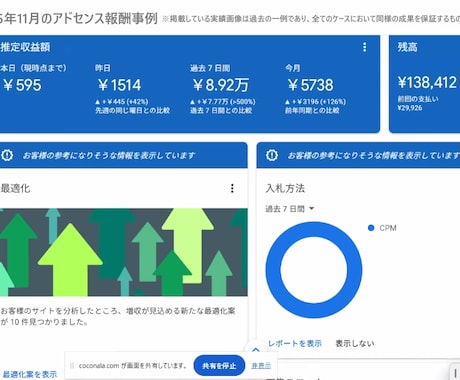460x380 pixels.
Task: Click yesterday's earnings value ¥1514
Action: click(120, 85)
